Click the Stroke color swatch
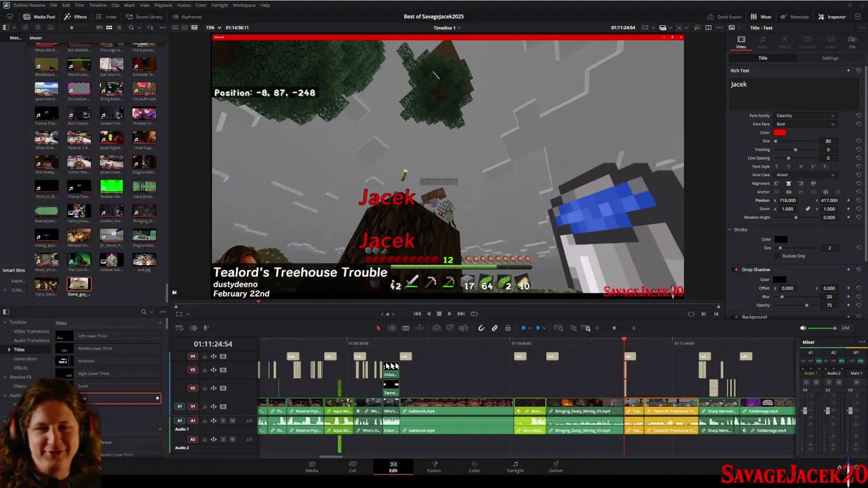 click(x=781, y=239)
